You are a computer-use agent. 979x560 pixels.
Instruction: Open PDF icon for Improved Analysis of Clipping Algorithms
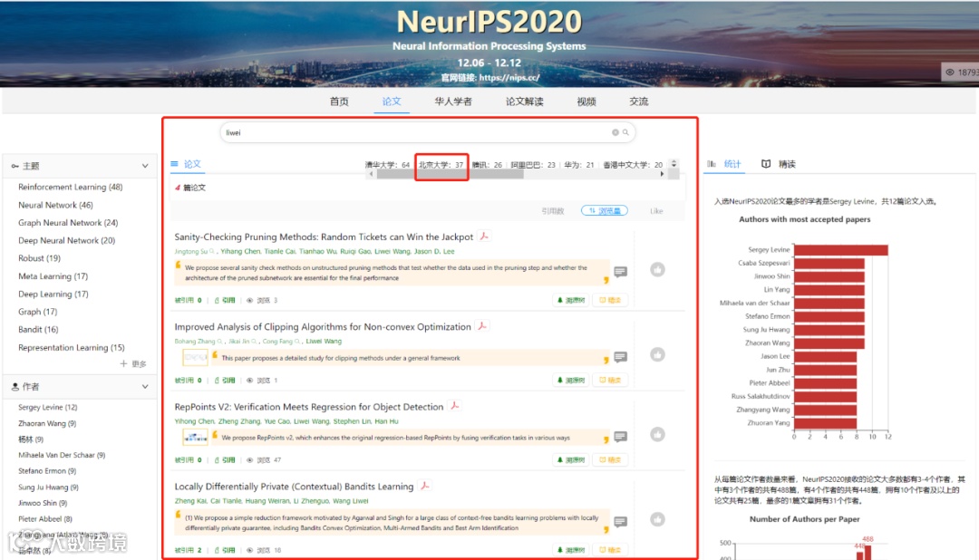pos(482,326)
